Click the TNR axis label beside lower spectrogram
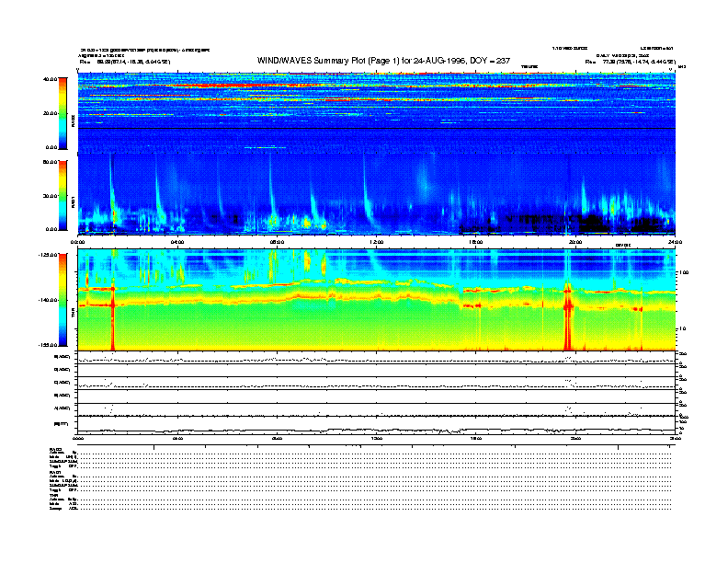The height and width of the screenshot is (563, 728). pyautogui.click(x=73, y=315)
